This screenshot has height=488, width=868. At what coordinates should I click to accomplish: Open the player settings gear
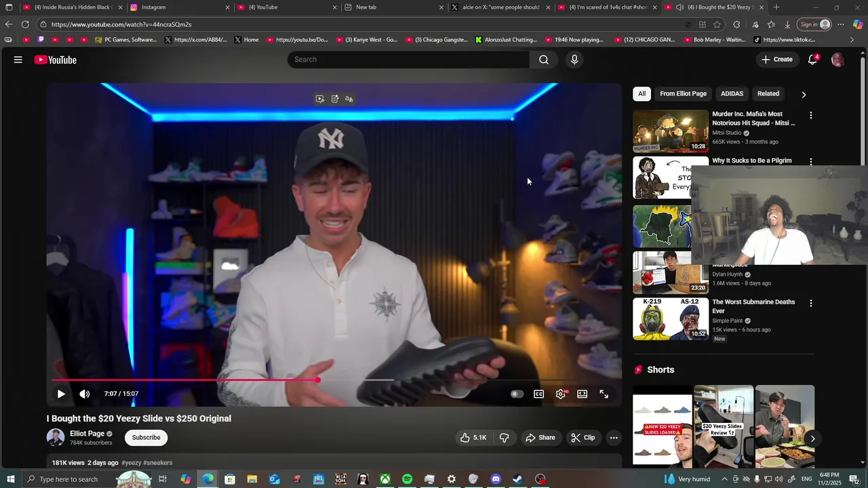(561, 394)
